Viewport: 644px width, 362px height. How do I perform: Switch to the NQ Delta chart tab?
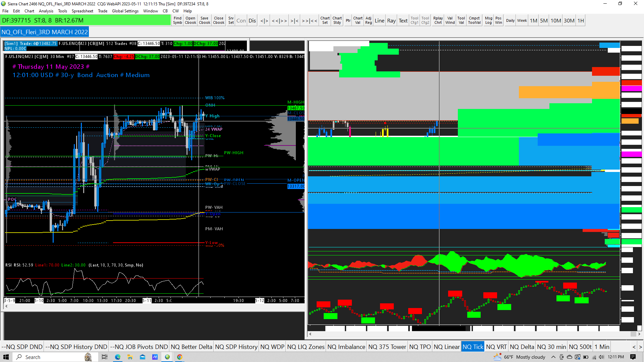click(x=522, y=347)
